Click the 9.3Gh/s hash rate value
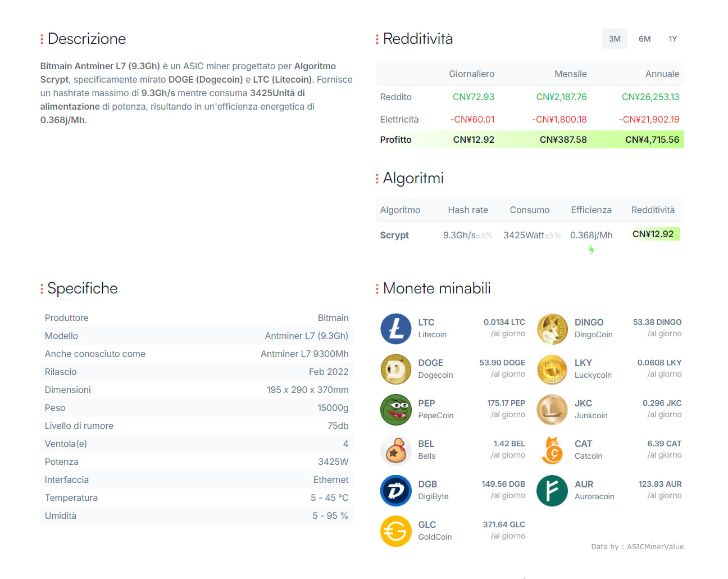Viewport: 728px width, 579px height. (x=459, y=235)
